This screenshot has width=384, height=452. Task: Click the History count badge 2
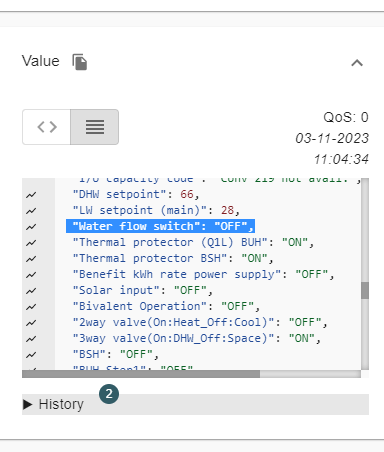click(x=109, y=394)
